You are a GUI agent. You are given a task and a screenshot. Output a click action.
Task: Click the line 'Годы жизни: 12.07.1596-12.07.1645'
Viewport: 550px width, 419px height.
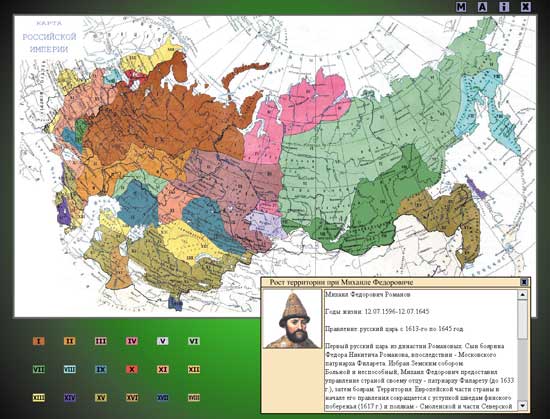point(377,311)
